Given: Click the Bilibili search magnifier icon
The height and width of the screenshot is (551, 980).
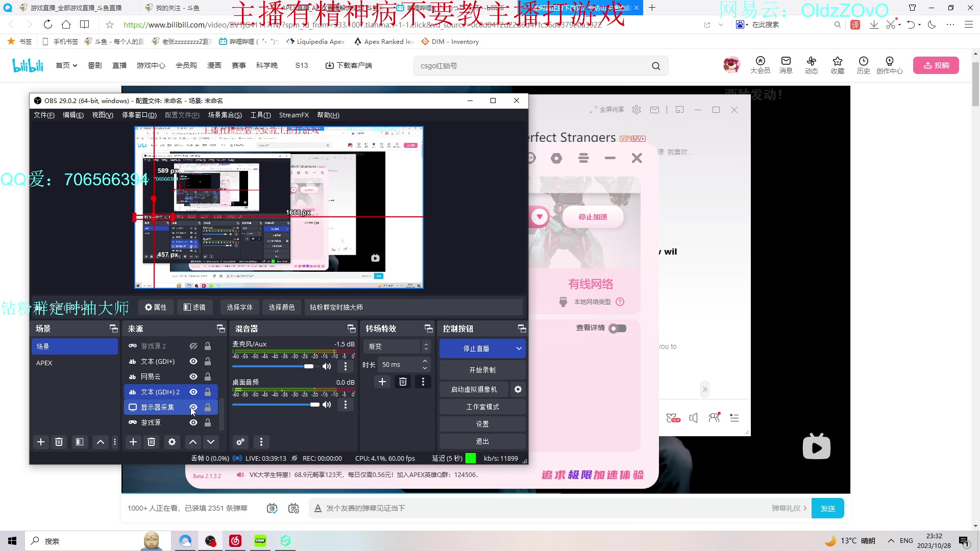Looking at the screenshot, I should (x=656, y=66).
